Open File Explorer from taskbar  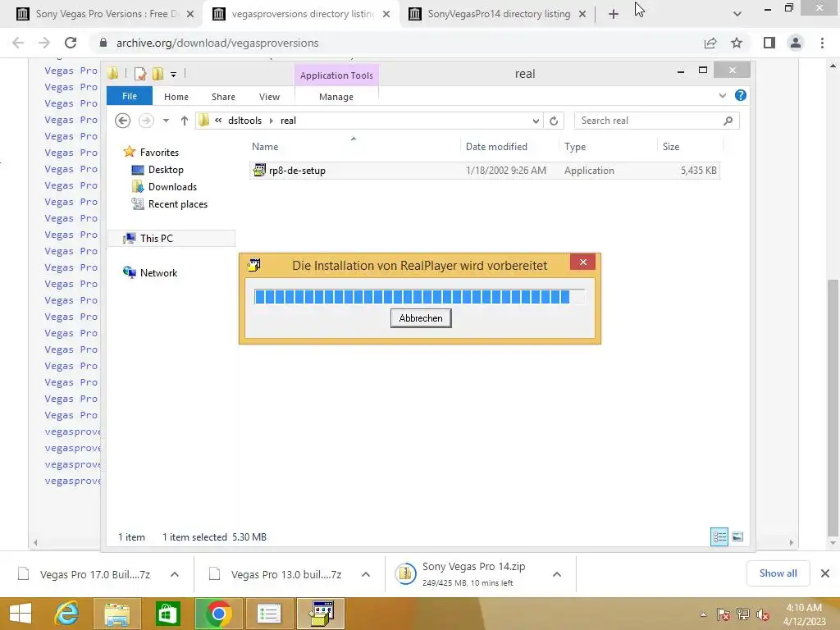coord(117,614)
